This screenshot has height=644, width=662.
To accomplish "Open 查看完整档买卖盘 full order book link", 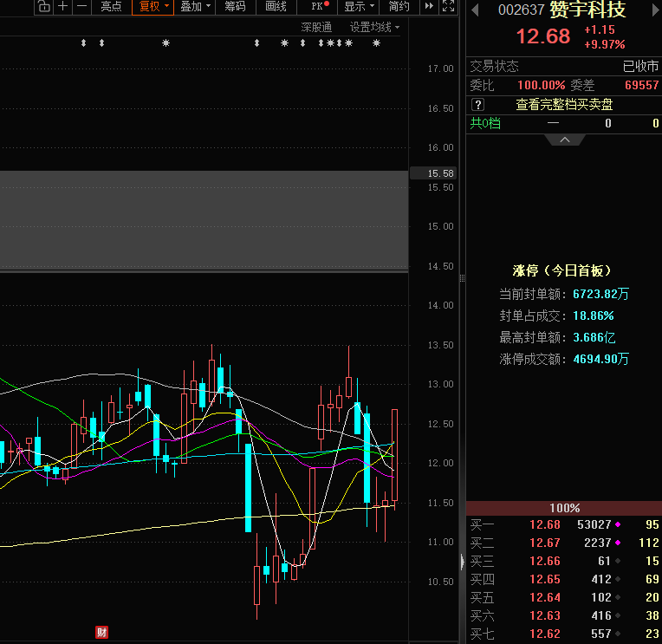I will [564, 104].
